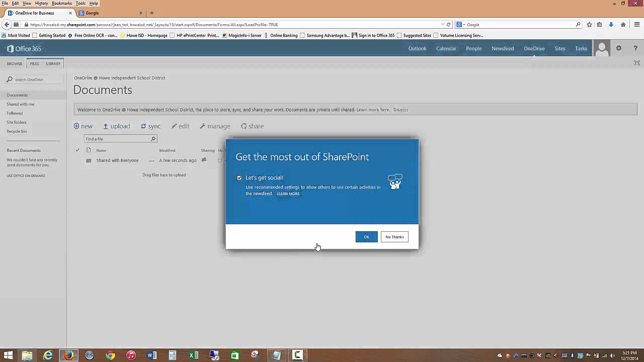Screen dimensions: 644x362
Task: Click the user profile avatar
Action: (601, 49)
